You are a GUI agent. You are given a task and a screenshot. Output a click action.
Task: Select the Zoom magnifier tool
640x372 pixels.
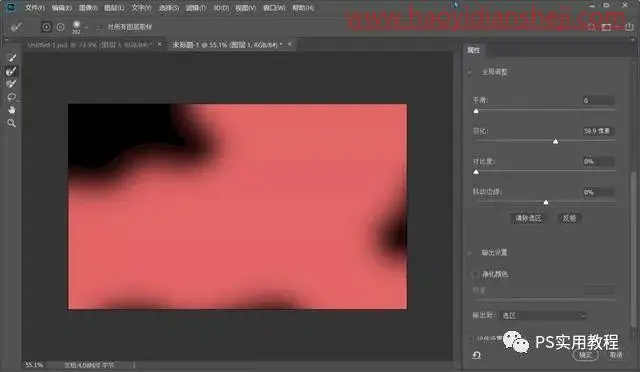click(12, 123)
